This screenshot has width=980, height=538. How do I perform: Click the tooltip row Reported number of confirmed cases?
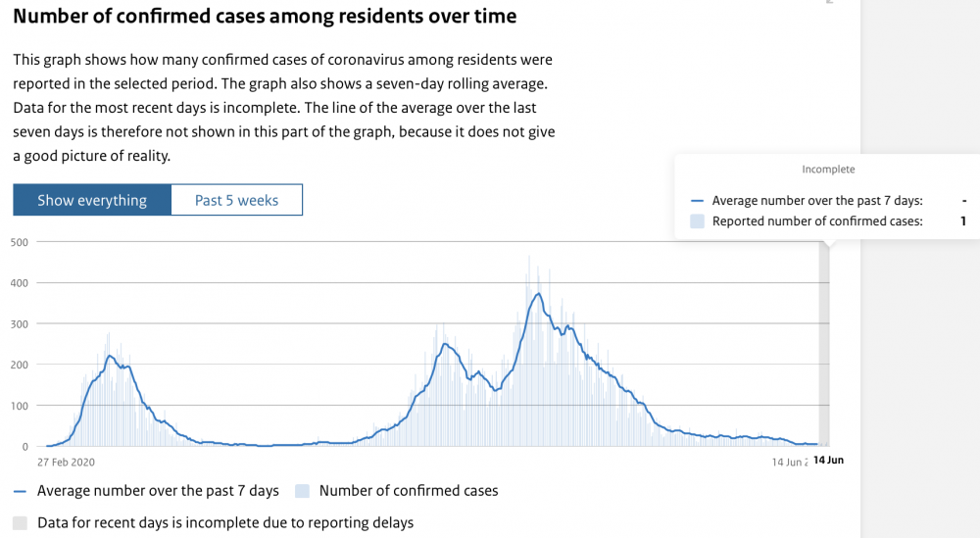tap(829, 221)
